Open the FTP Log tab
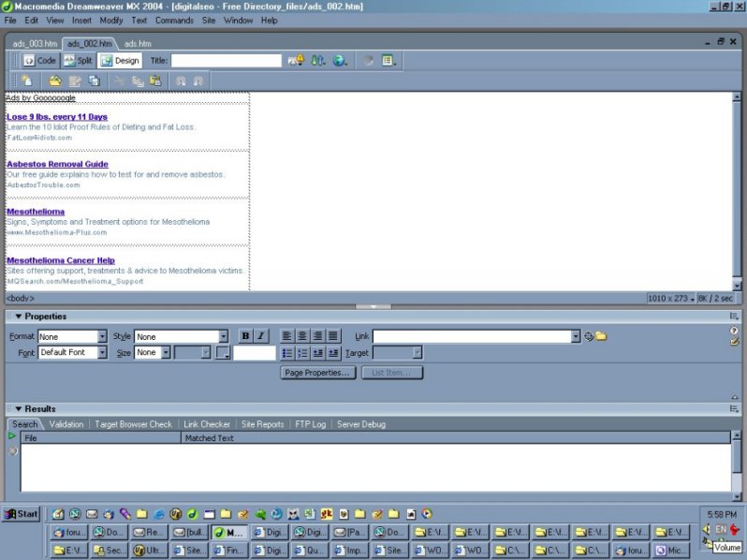Screen dimensions: 747x560 [x=310, y=424]
